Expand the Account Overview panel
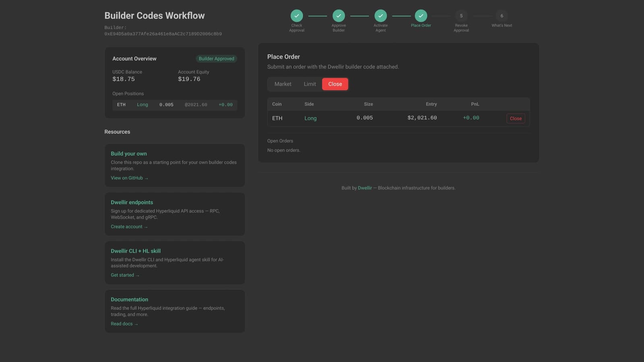Viewport: 644px width, 362px height. 134,58
